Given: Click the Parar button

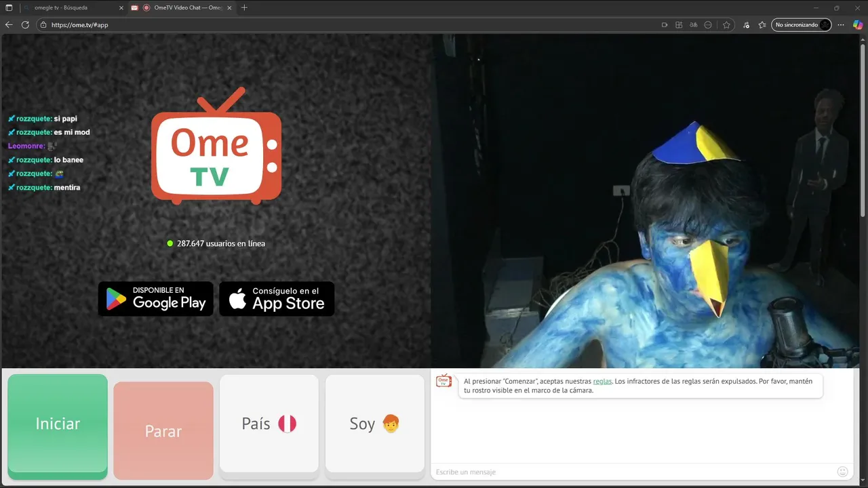Looking at the screenshot, I should 163,431.
